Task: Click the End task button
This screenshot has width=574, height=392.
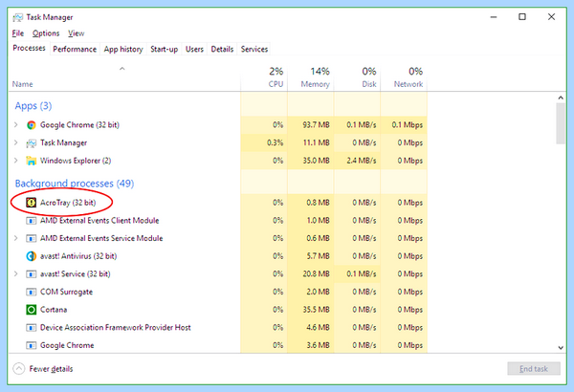Action: [x=534, y=368]
